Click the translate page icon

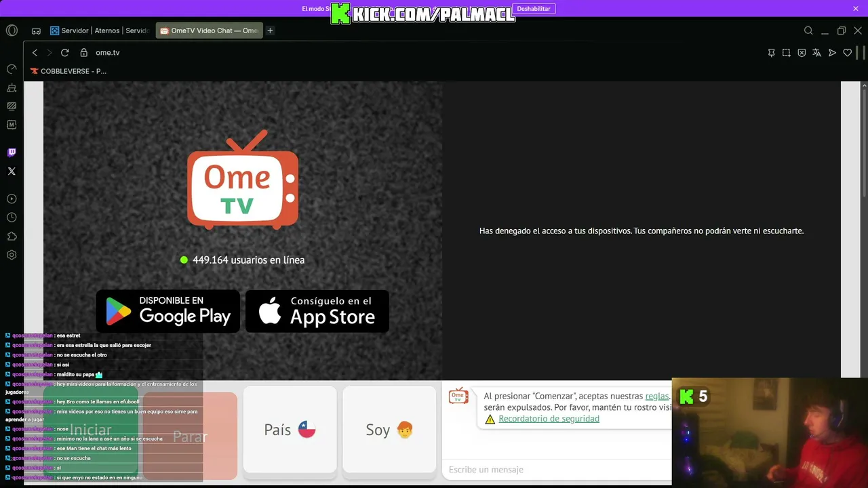coord(817,53)
